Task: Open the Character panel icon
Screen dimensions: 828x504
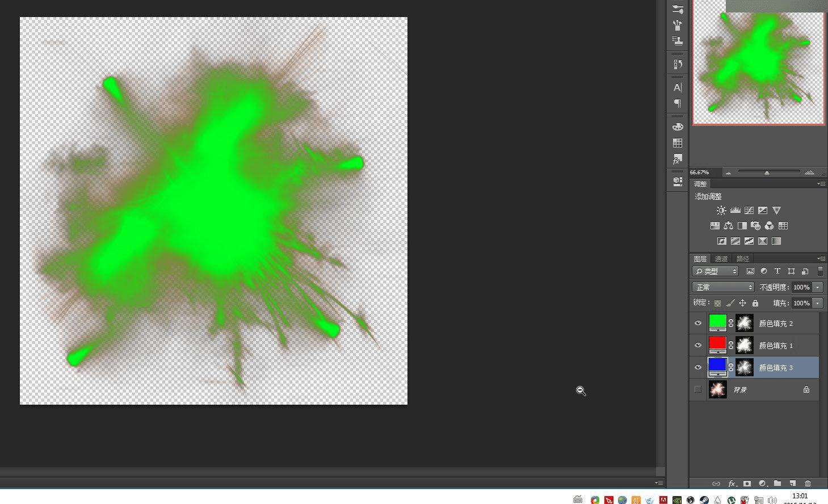Action: coord(678,88)
